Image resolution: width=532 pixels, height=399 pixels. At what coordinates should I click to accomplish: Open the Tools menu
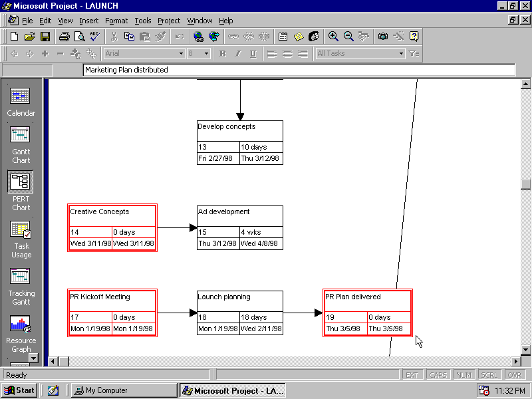point(143,21)
